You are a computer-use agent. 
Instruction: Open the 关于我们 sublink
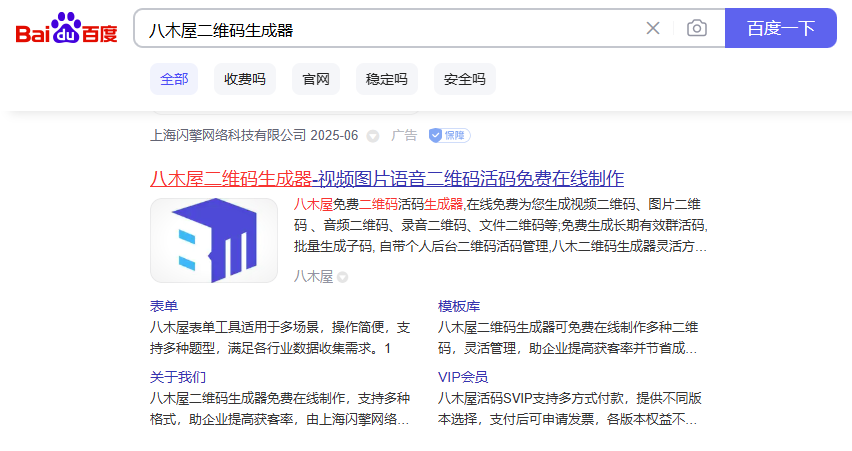[x=178, y=377]
